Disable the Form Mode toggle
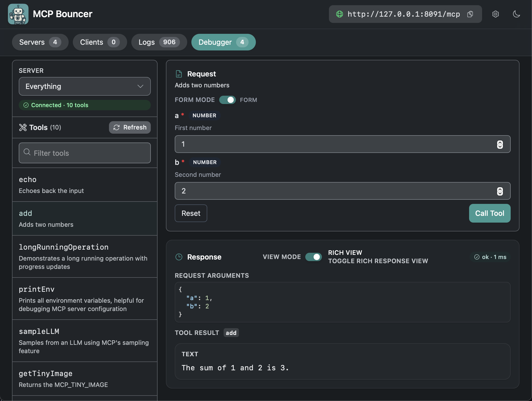This screenshot has width=532, height=401. click(x=227, y=100)
